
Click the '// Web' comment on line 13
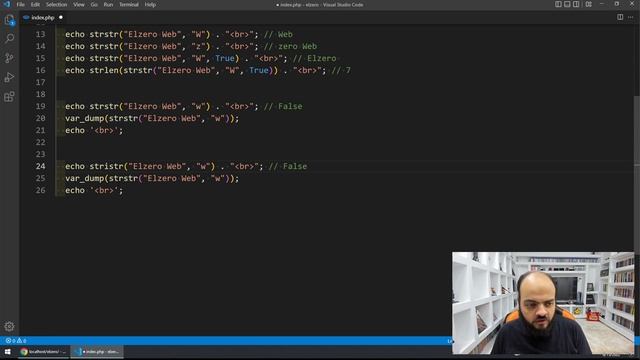[x=278, y=34]
